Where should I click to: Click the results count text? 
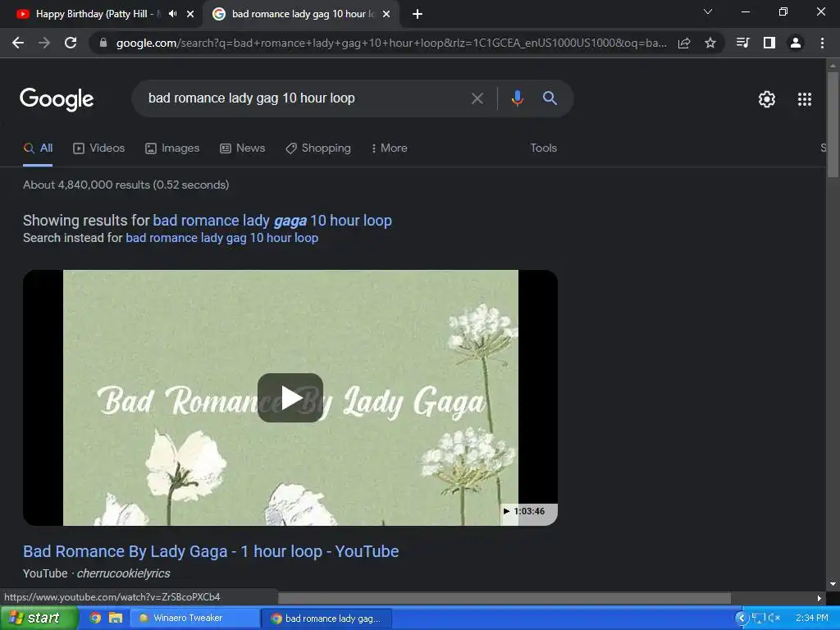click(126, 185)
